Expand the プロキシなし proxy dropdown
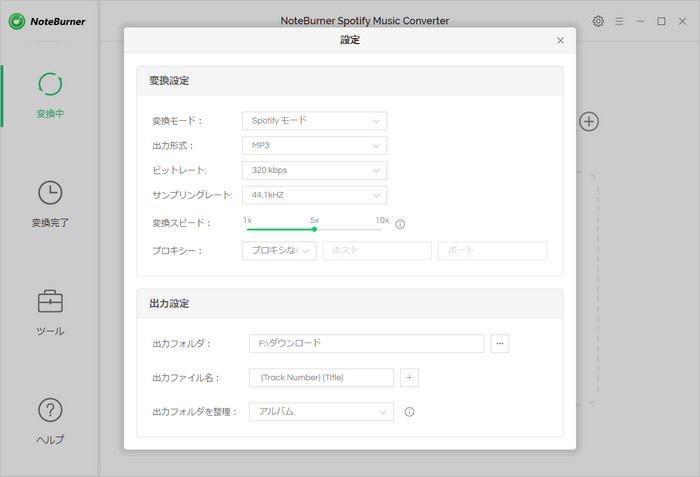 pyautogui.click(x=279, y=251)
